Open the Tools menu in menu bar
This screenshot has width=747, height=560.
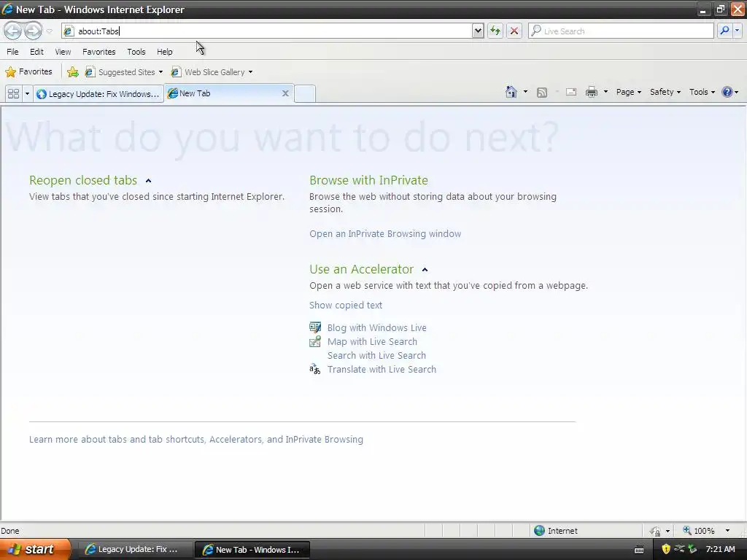[x=136, y=52]
